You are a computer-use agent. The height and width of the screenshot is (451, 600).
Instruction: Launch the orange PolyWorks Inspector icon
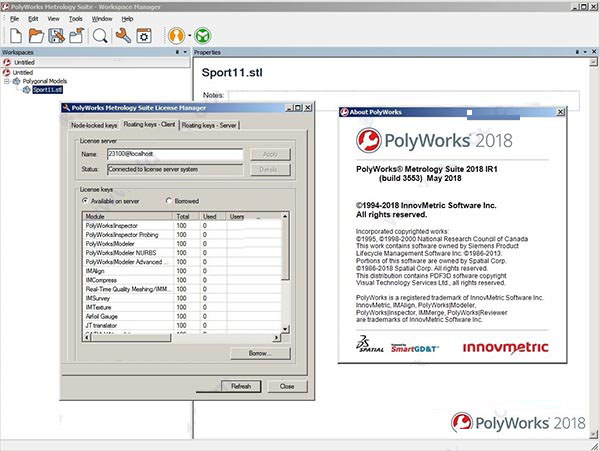pyautogui.click(x=176, y=36)
